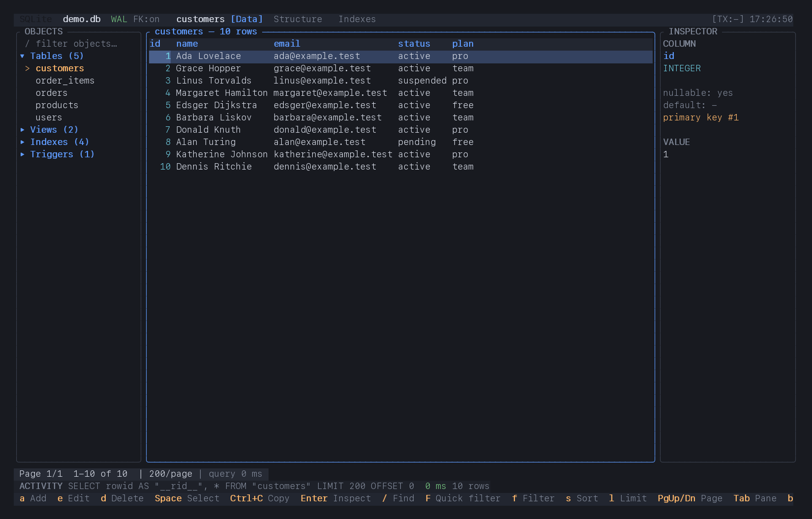Click the [TX:-] transaction indicator
Viewport: 812px width, 519px height.
pyautogui.click(x=728, y=19)
